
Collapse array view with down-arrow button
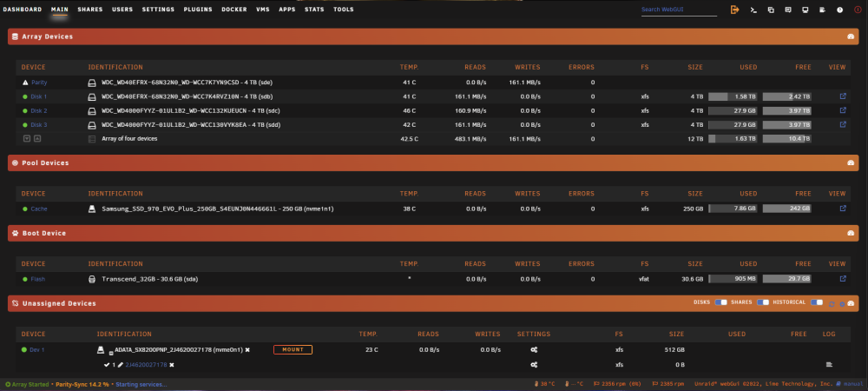(27, 138)
